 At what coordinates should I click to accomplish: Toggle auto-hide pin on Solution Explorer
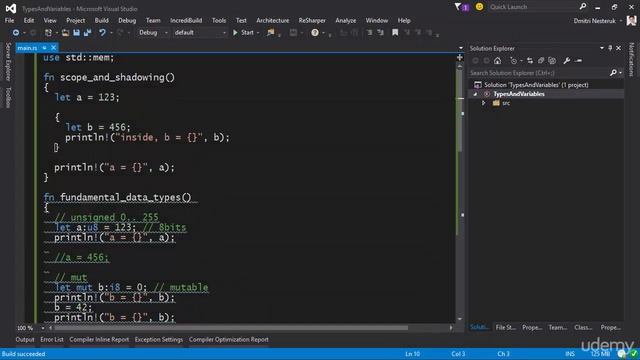(610, 48)
